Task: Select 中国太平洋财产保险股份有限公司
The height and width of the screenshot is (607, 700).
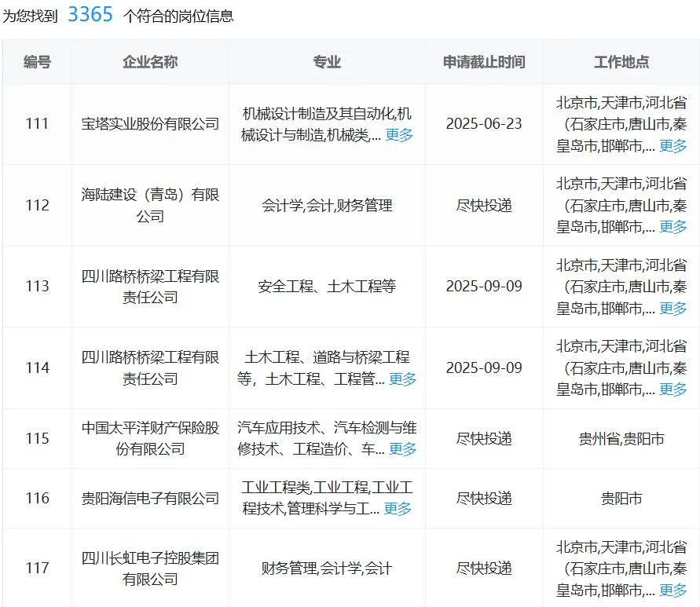Action: tap(149, 439)
